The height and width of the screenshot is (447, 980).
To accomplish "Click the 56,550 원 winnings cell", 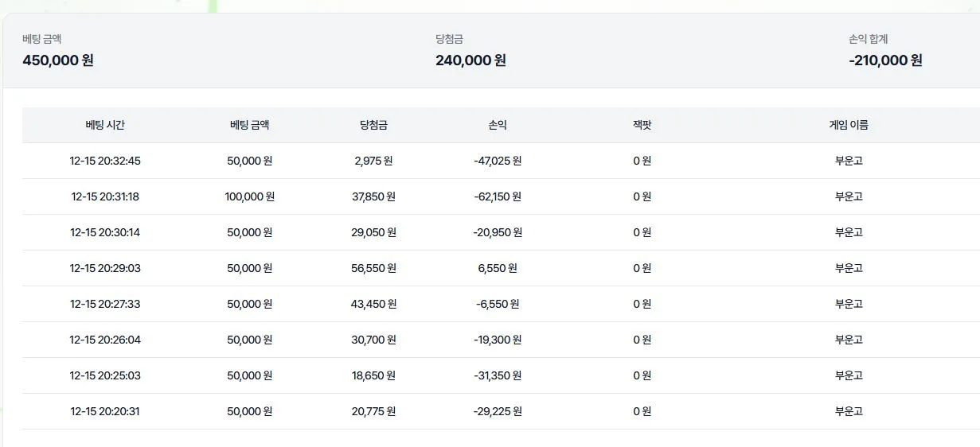I will point(373,268).
